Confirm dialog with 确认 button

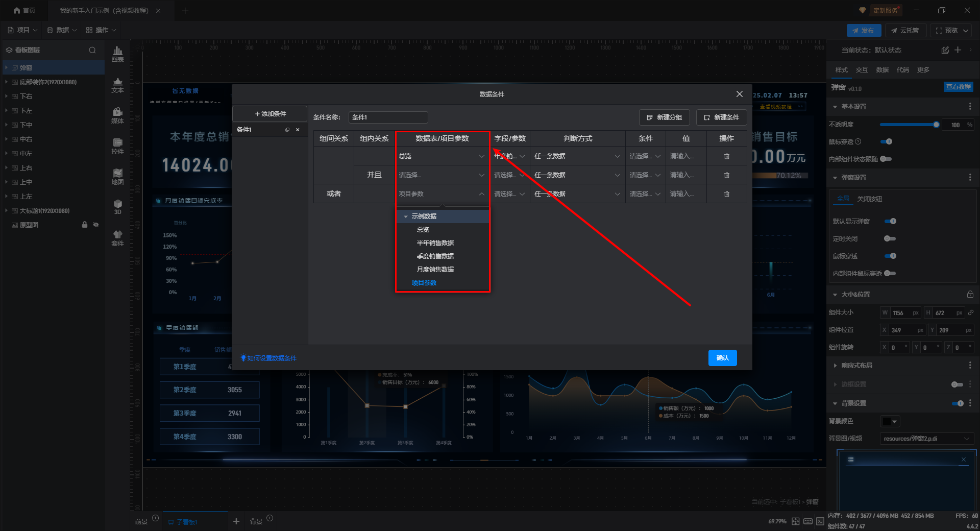point(722,358)
